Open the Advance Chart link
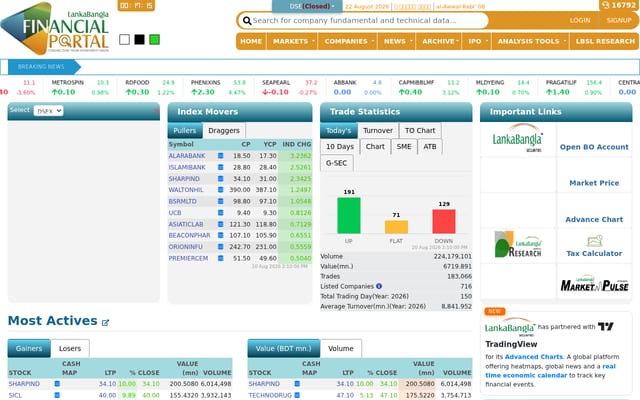The width and height of the screenshot is (640, 400). pyautogui.click(x=594, y=220)
